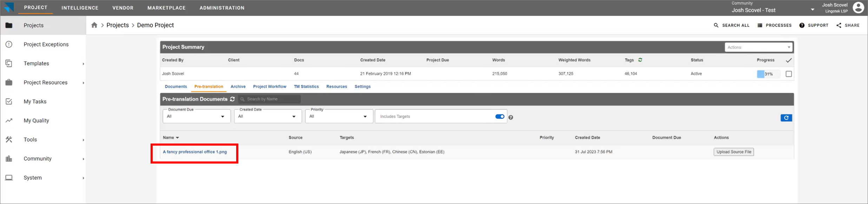Open the user account avatar icon
Screen dimensions: 868x204
858,7
